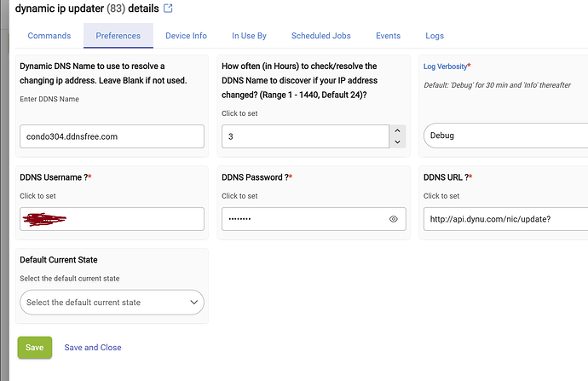Screen dimensions: 588x381
Task: Increase hours value with up stepper arrow
Action: [x=396, y=131]
